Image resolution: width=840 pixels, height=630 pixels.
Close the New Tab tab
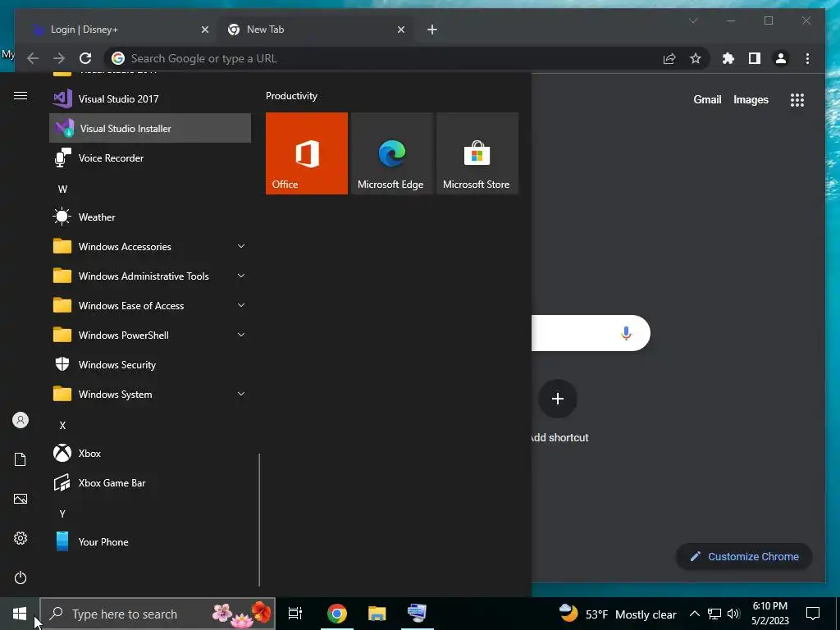tap(401, 30)
